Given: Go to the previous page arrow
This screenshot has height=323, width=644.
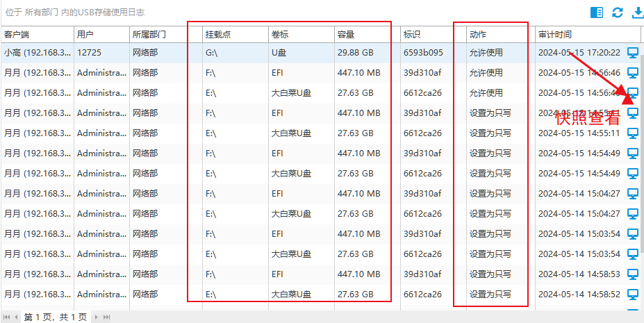Looking at the screenshot, I should [x=17, y=317].
